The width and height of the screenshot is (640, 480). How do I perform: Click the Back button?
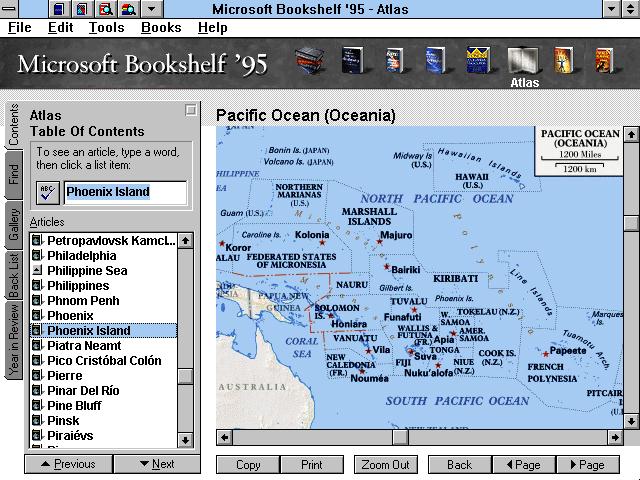point(460,465)
